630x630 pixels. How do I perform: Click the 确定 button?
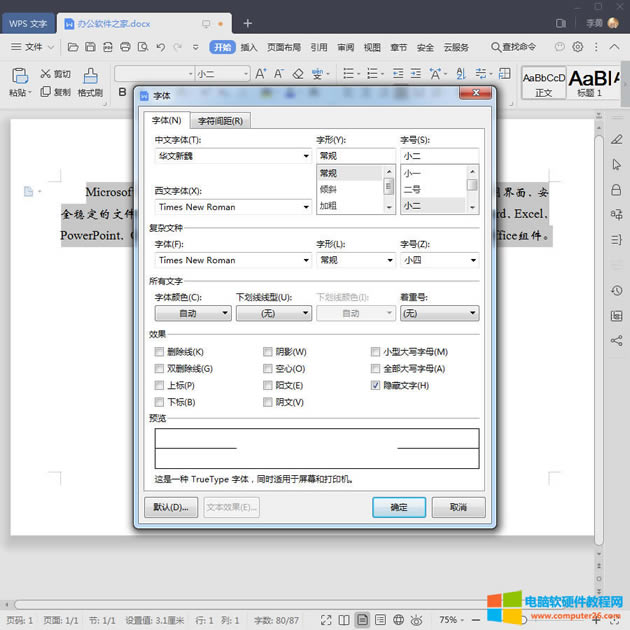pyautogui.click(x=398, y=507)
